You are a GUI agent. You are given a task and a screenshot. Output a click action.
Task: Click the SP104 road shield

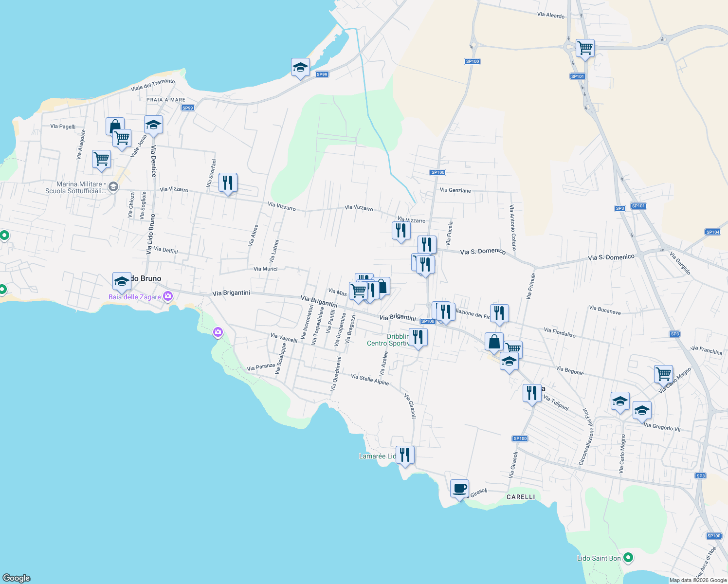tap(712, 232)
